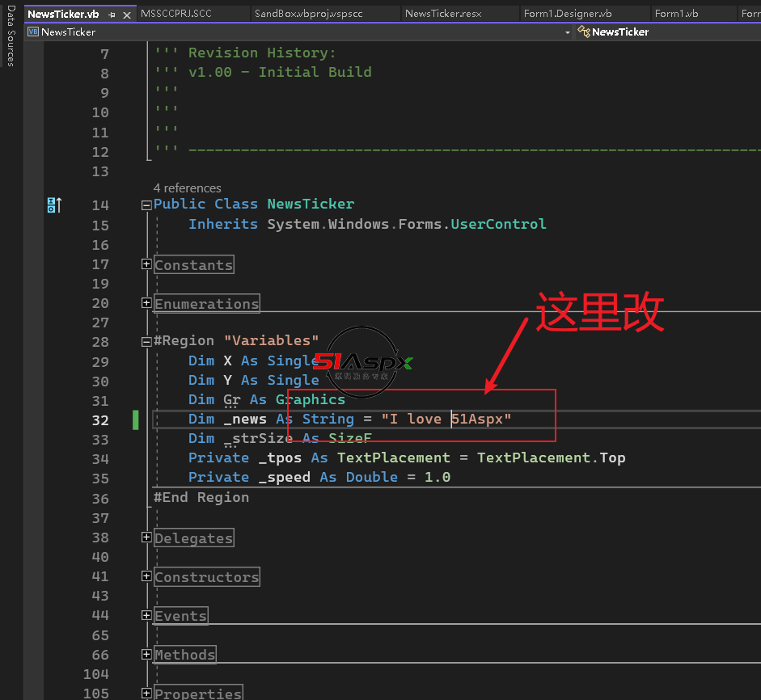Expand the Constants region

coord(146,264)
